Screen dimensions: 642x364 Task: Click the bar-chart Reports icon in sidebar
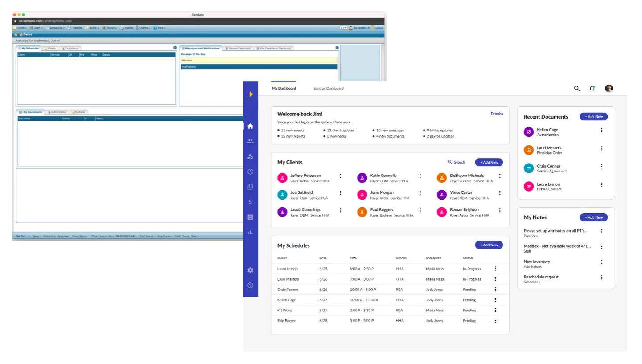pyautogui.click(x=250, y=232)
